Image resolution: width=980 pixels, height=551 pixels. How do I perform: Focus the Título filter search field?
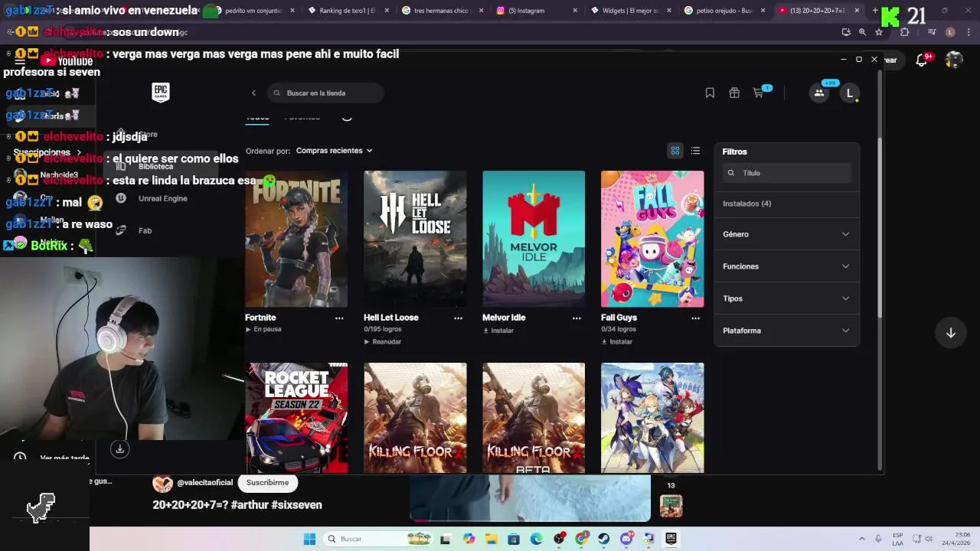[786, 173]
